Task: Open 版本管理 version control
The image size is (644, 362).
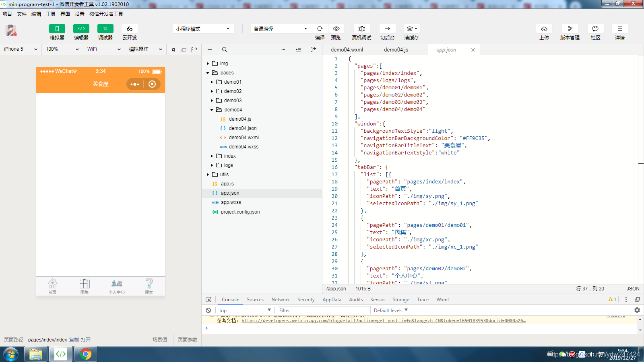Action: [x=570, y=29]
